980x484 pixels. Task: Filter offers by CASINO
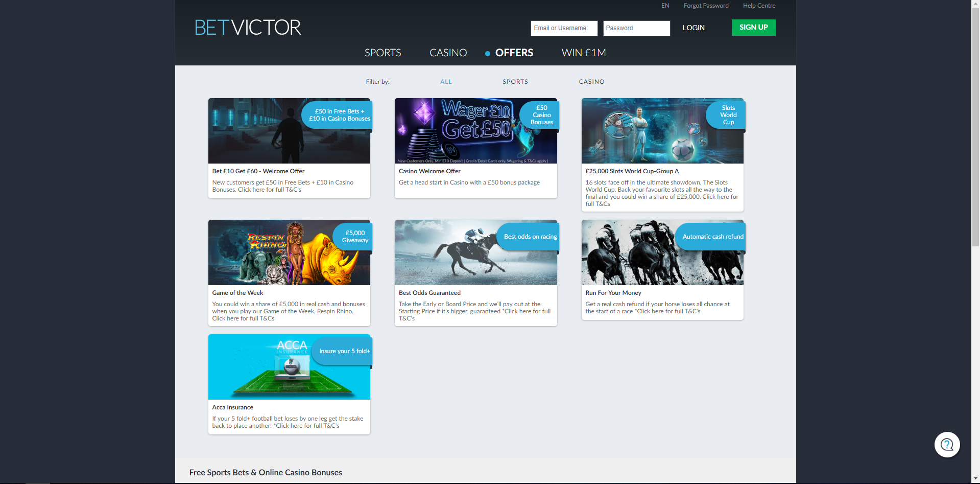591,81
